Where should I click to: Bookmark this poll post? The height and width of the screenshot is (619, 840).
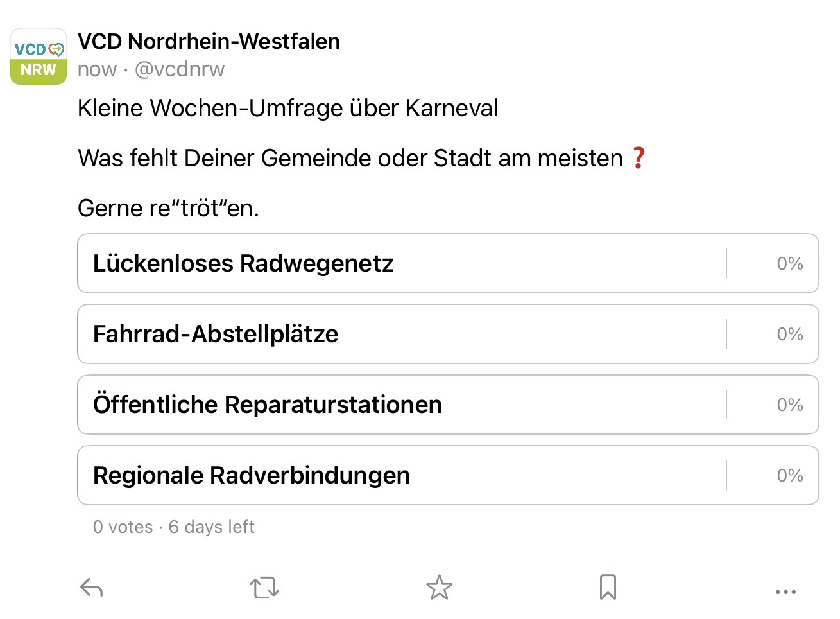pyautogui.click(x=607, y=587)
